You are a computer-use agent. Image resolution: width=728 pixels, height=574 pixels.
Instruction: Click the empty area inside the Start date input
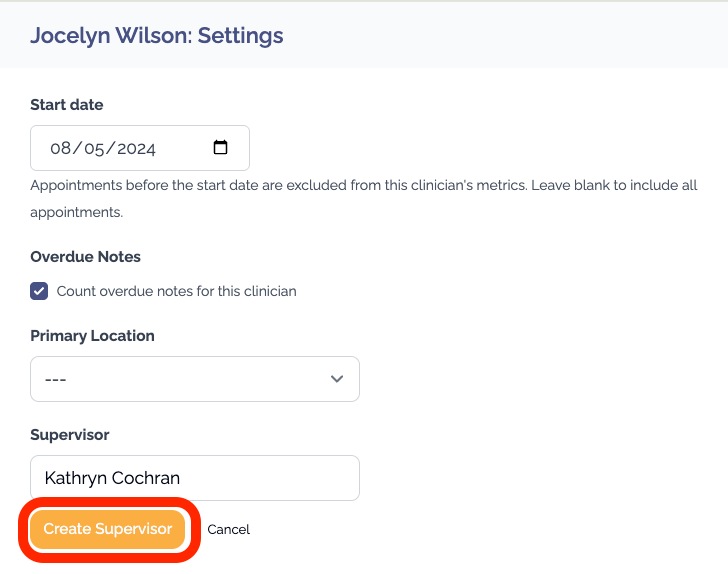pyautogui.click(x=185, y=148)
